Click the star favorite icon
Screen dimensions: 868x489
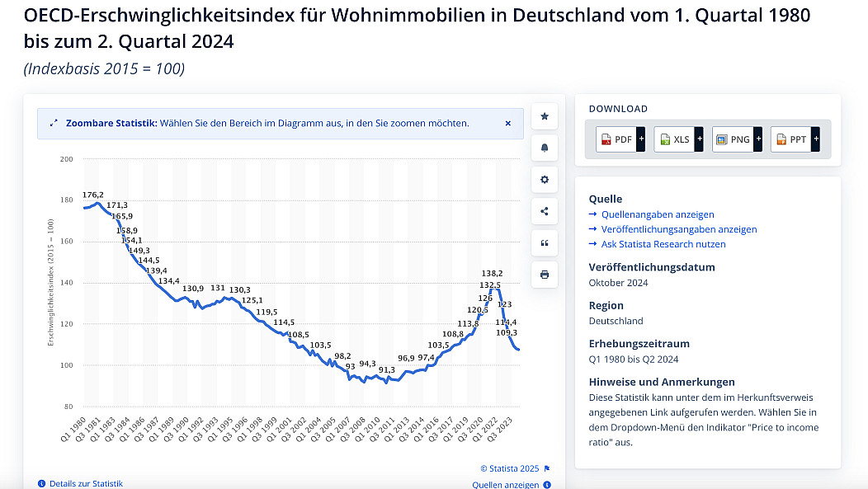tap(544, 116)
